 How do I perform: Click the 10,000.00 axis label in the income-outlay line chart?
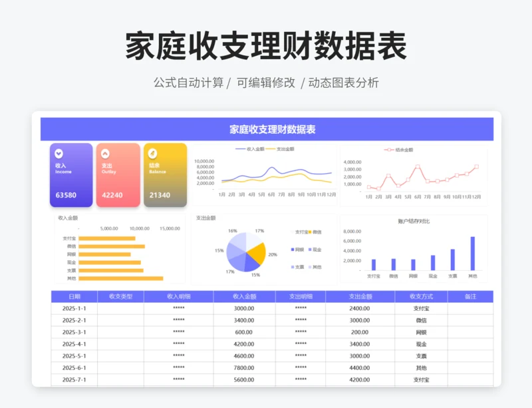click(204, 161)
